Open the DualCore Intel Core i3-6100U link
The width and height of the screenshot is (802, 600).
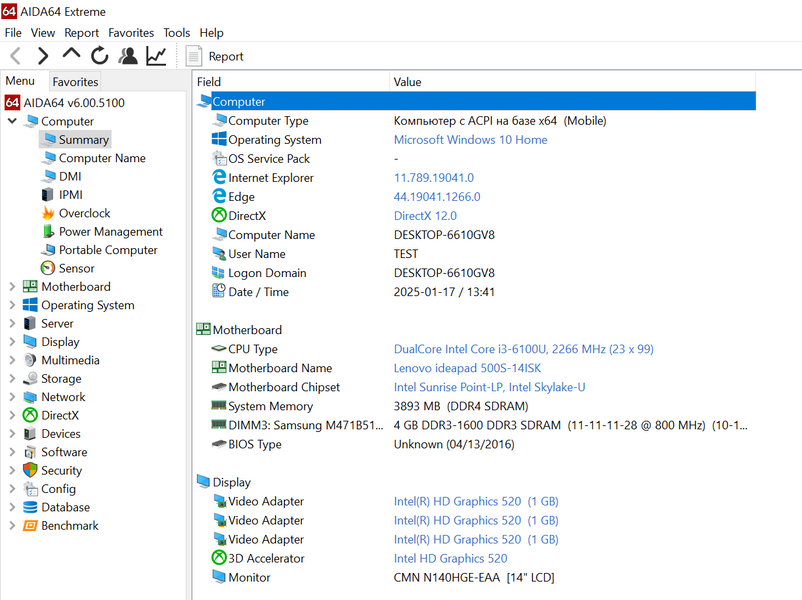point(523,349)
